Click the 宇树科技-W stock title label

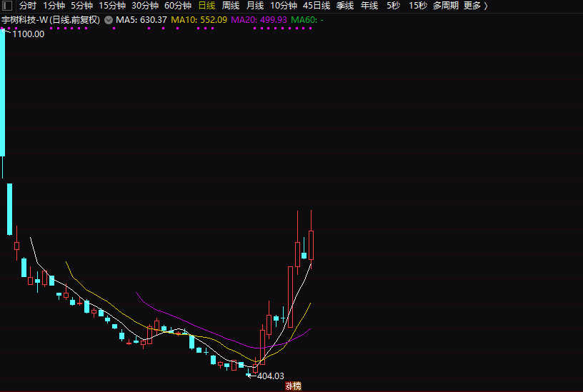click(x=51, y=20)
